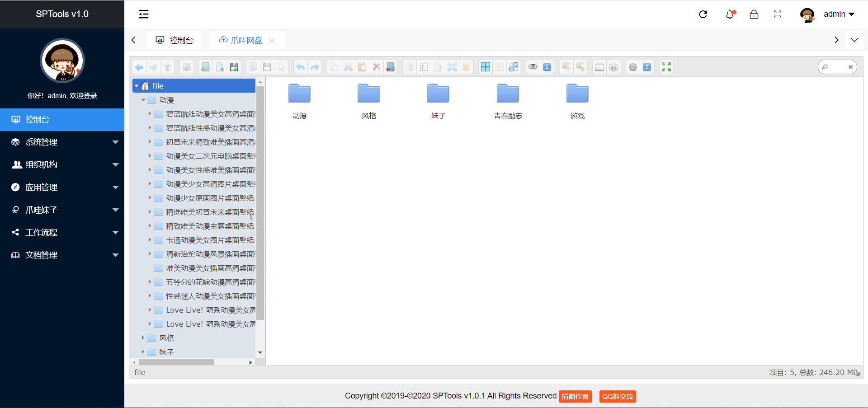This screenshot has width=868, height=408.
Task: Toggle the sidebar collapse hamburger button
Action: pos(143,14)
